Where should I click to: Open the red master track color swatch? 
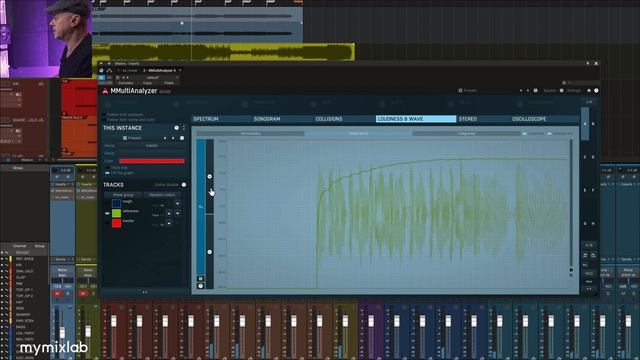[x=116, y=223]
